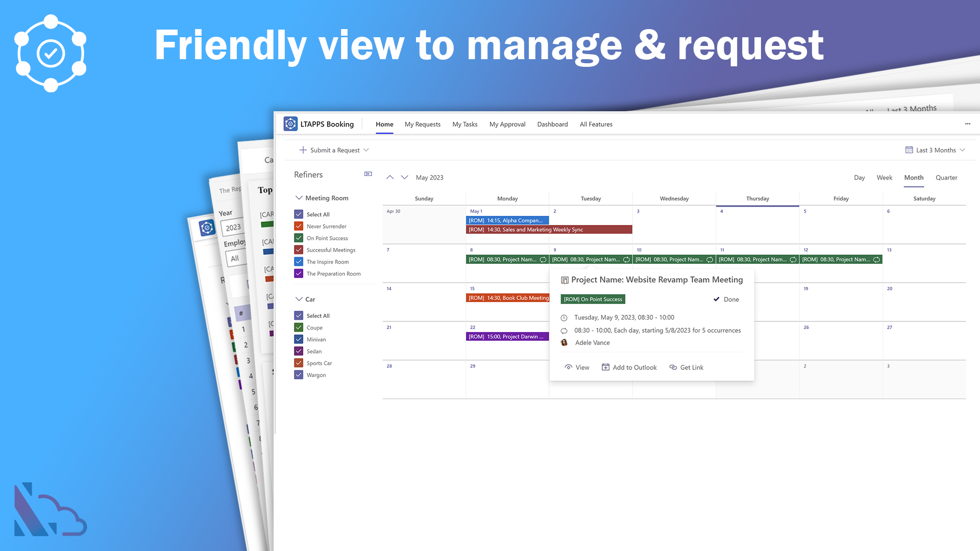Click the LTAPPS Booking app logo icon
This screenshot has height=551, width=980.
[x=290, y=124]
